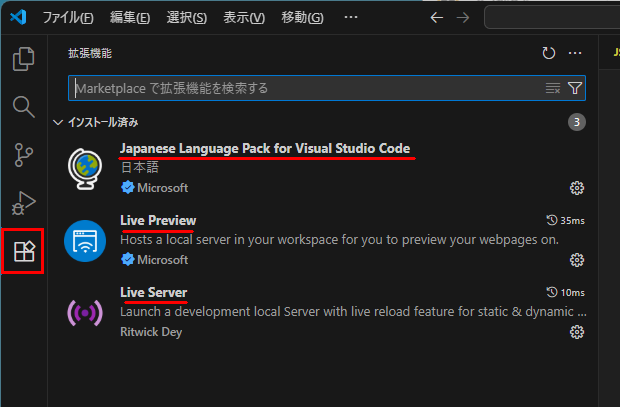Open the 編集(E) menu
The height and width of the screenshot is (407, 620).
(130, 17)
